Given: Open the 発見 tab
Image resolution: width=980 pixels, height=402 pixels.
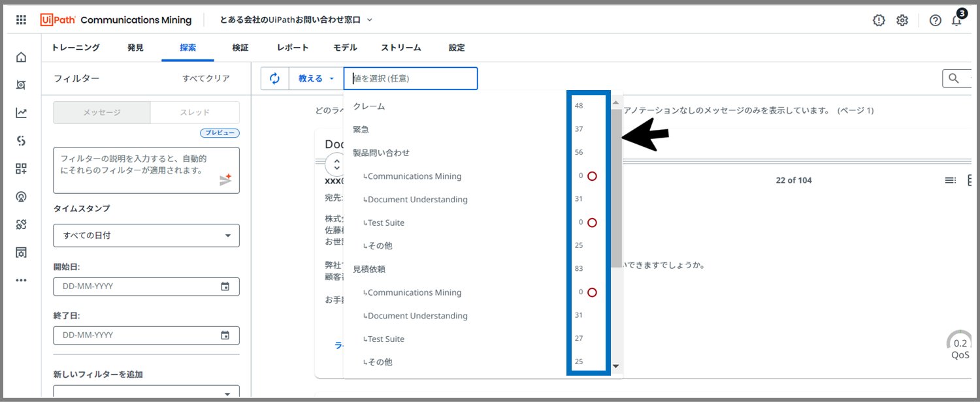Looking at the screenshot, I should [135, 48].
